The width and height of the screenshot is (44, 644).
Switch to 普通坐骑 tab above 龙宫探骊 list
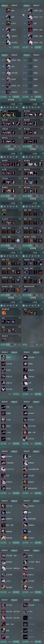pos(26,352)
